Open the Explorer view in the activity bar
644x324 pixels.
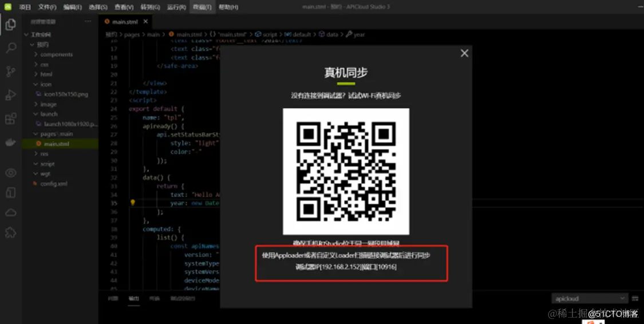coord(11,25)
